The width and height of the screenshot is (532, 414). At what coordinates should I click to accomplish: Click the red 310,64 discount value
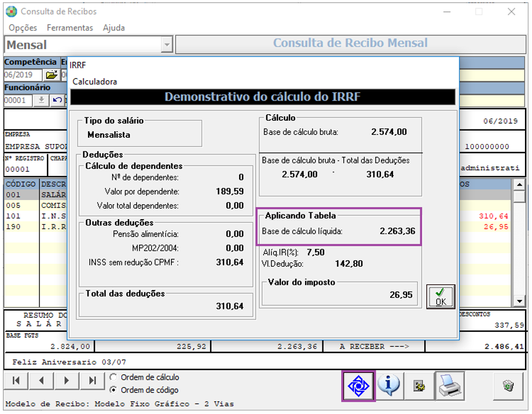pyautogui.click(x=493, y=216)
